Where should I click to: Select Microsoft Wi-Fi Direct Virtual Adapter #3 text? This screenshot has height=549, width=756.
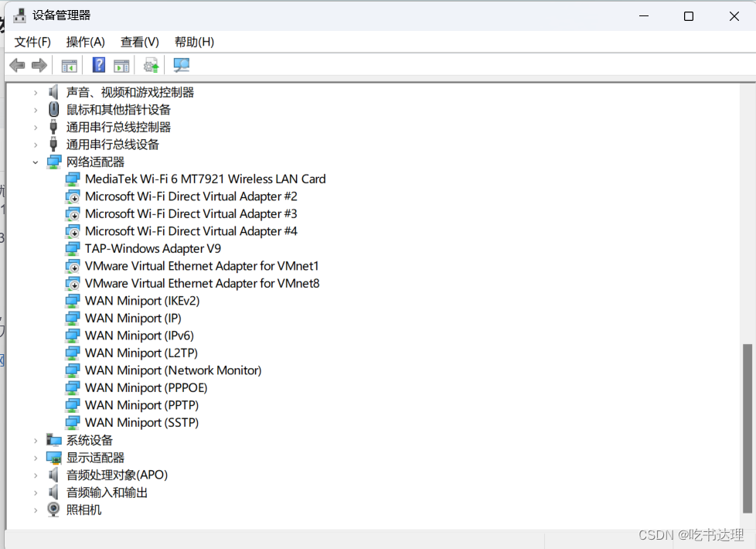(x=191, y=213)
